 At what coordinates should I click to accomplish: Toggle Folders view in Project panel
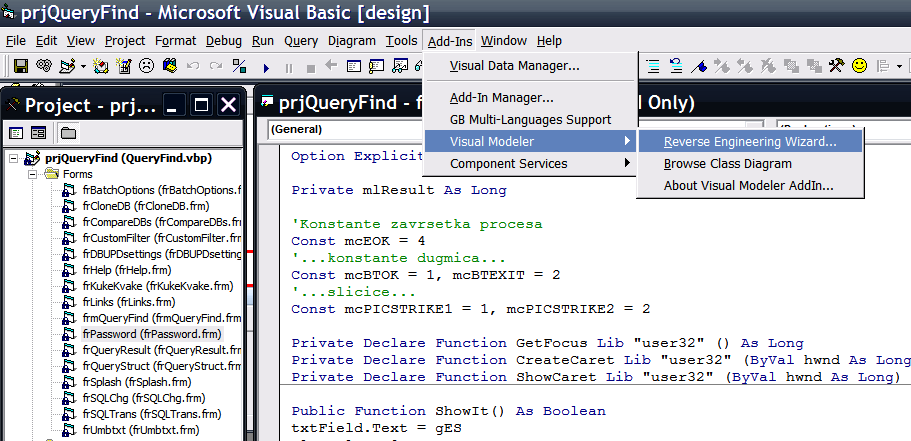[67, 132]
